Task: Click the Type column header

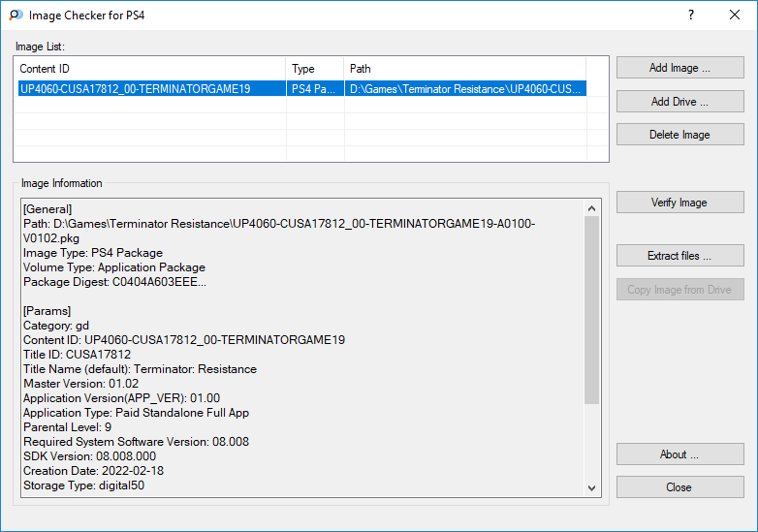Action: coord(315,69)
